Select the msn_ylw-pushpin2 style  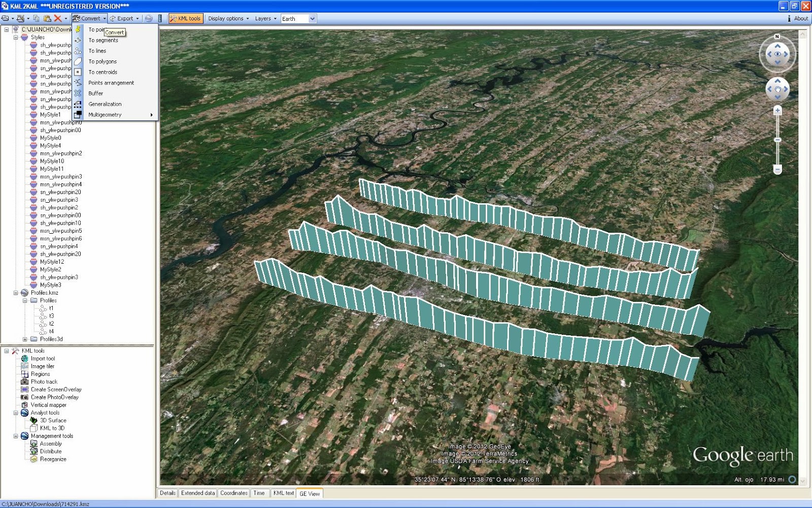[x=61, y=153]
